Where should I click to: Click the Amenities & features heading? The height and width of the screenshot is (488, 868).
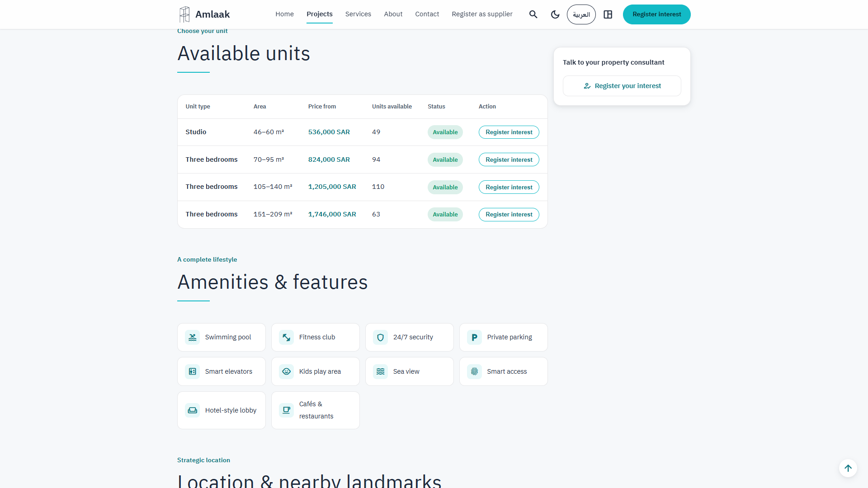click(x=273, y=282)
